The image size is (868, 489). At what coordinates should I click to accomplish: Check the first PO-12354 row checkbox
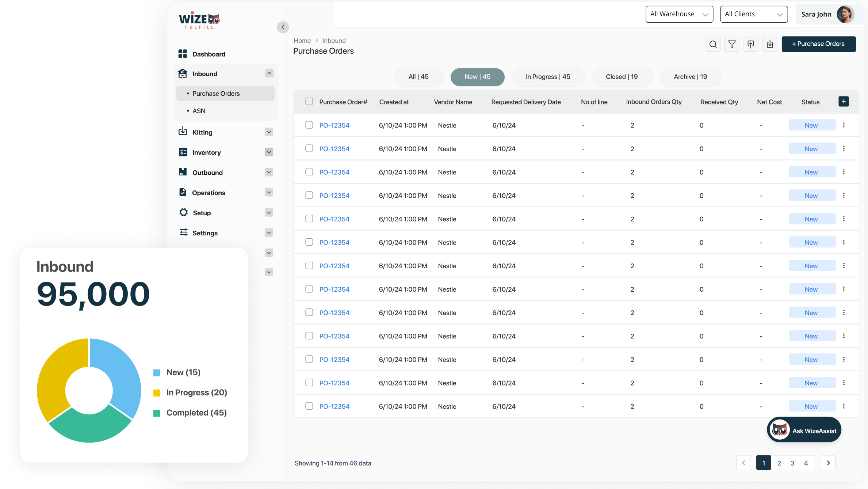(x=309, y=125)
